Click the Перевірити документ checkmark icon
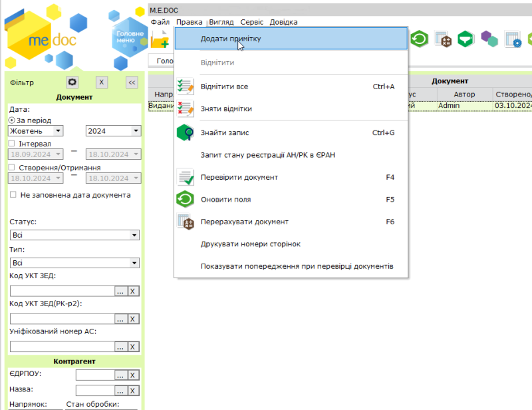 tap(186, 177)
